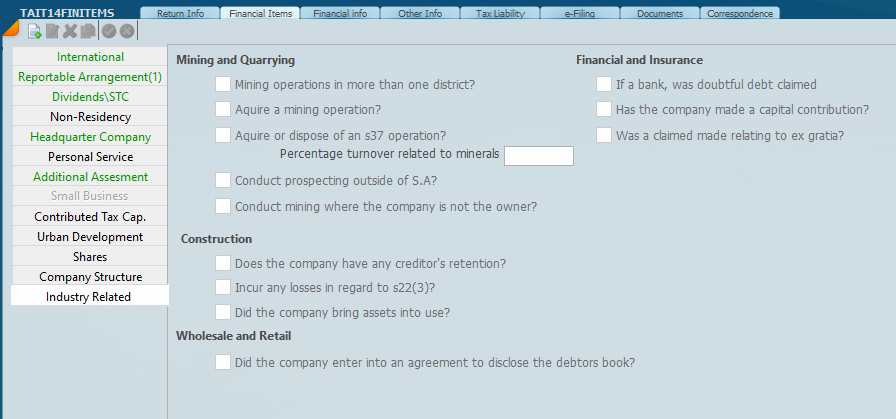The height and width of the screenshot is (419, 896).
Task: Click the delete X icon in toolbar
Action: 70,31
